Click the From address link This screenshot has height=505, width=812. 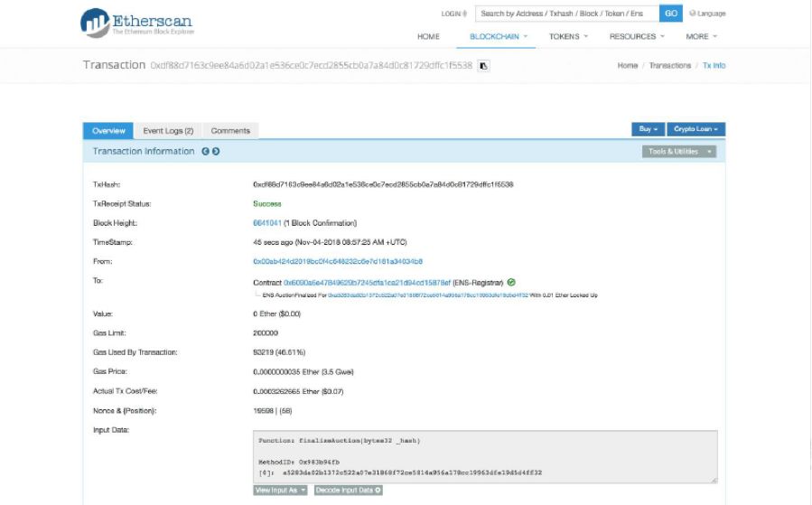pos(337,262)
